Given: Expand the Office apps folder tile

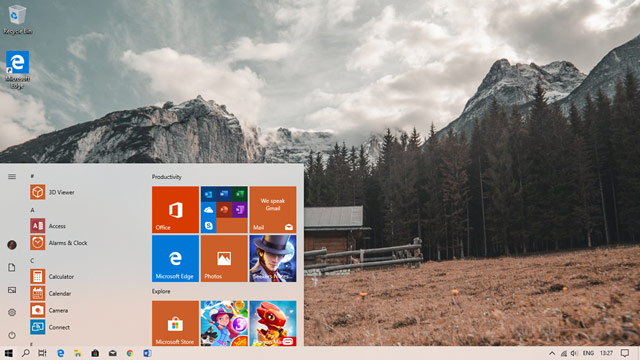Looking at the screenshot, I should (x=224, y=210).
